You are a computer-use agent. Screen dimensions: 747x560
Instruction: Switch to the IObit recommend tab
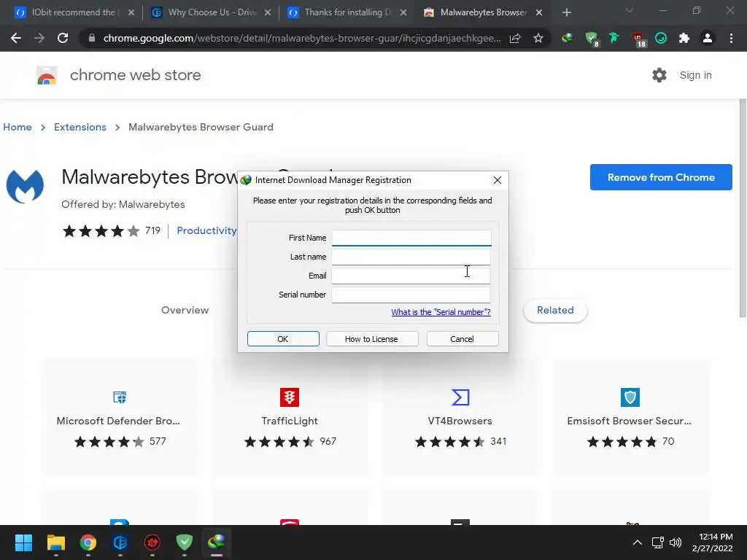74,12
